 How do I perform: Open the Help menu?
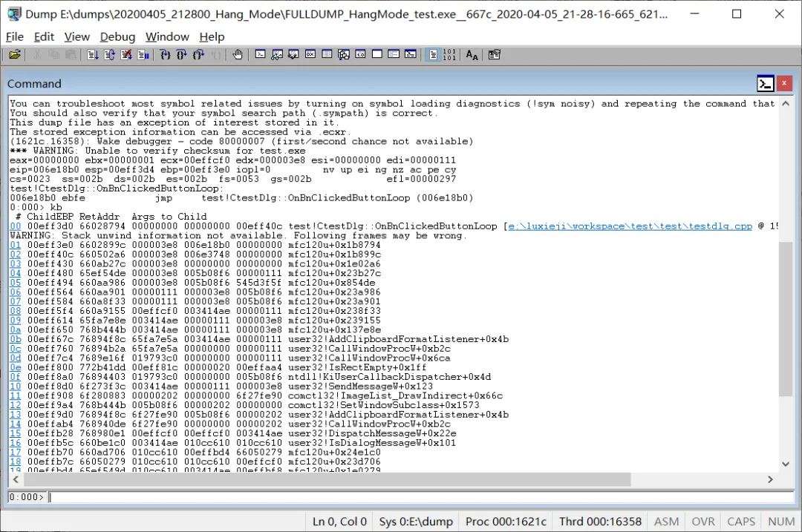point(212,37)
